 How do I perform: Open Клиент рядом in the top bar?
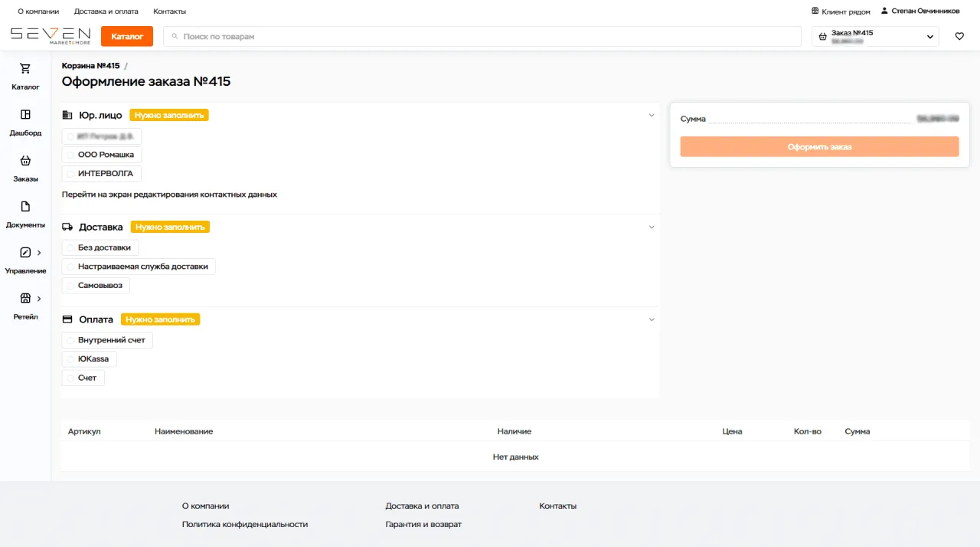840,11
